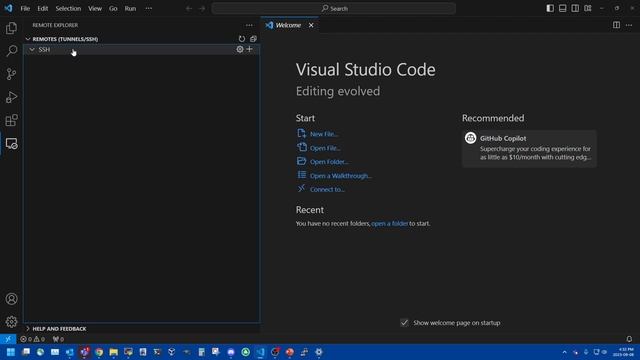
Task: Customize layout icon in title bar
Action: pos(588,8)
